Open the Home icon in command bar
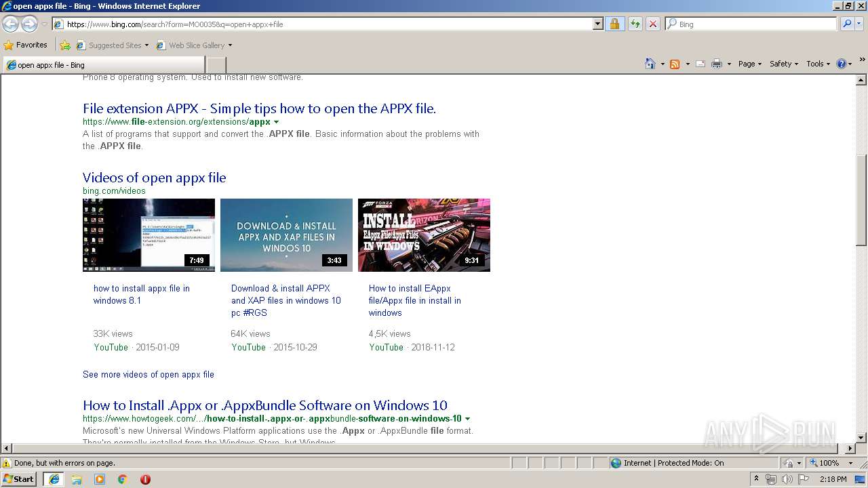Screen dimensions: 868x488 point(650,64)
